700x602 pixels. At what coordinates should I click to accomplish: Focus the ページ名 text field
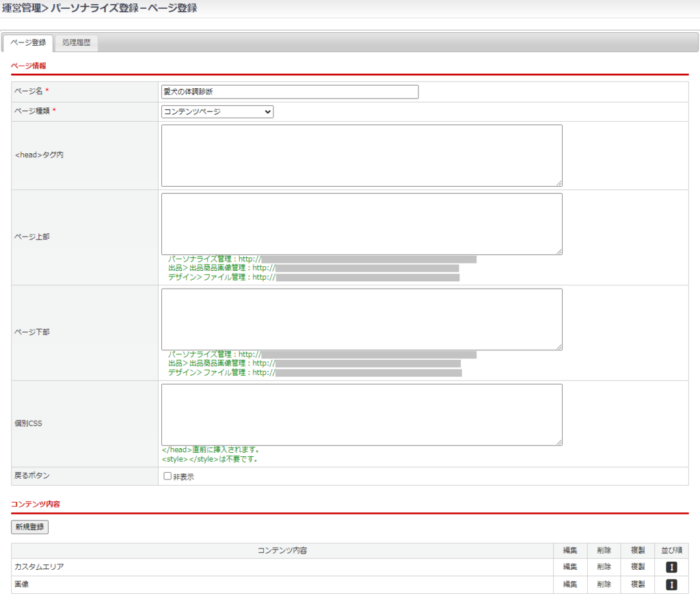coord(290,92)
